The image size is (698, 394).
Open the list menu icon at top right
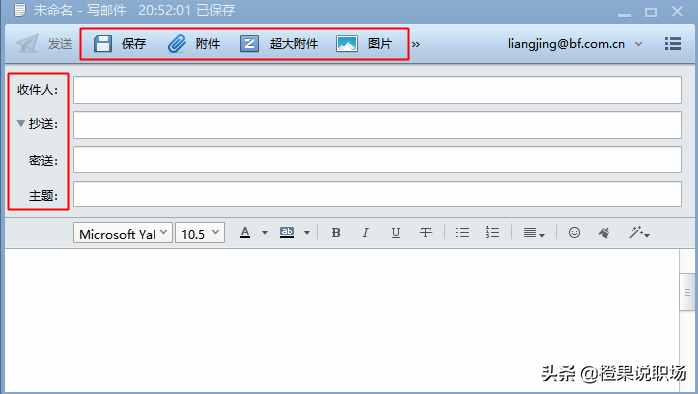click(673, 44)
